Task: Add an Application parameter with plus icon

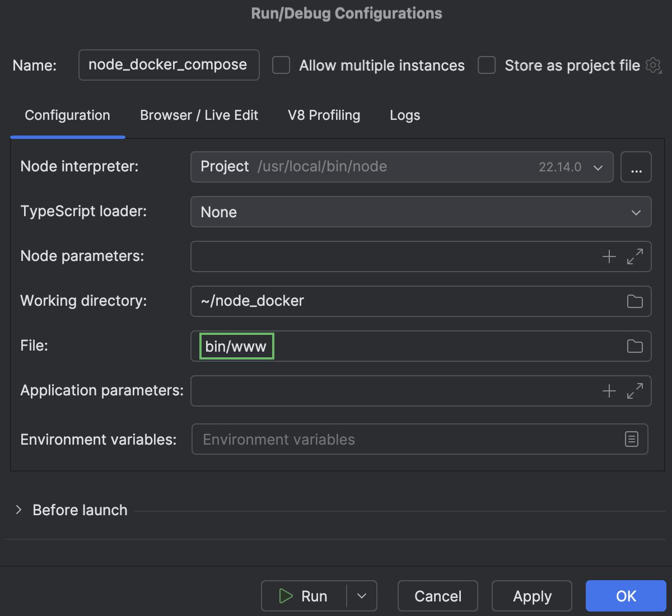Action: click(x=609, y=391)
